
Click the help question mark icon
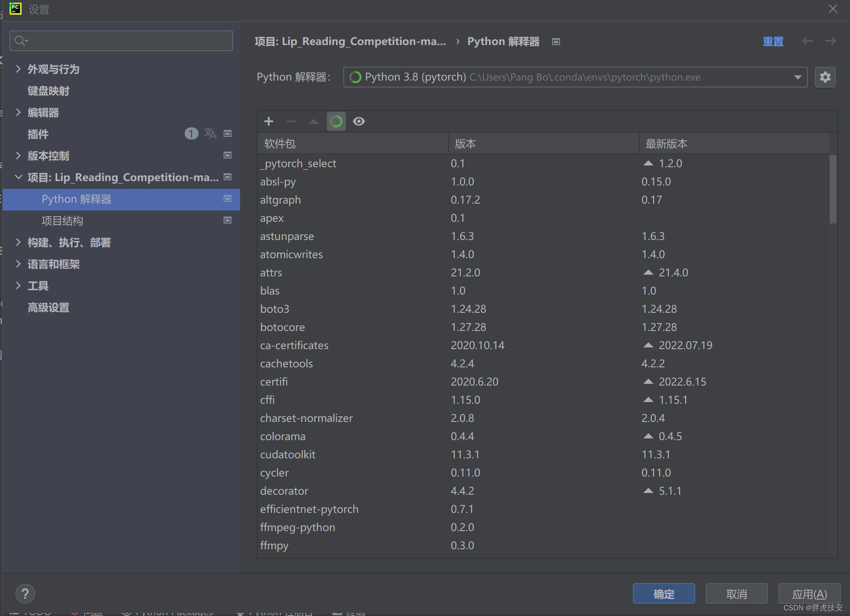[x=25, y=593]
